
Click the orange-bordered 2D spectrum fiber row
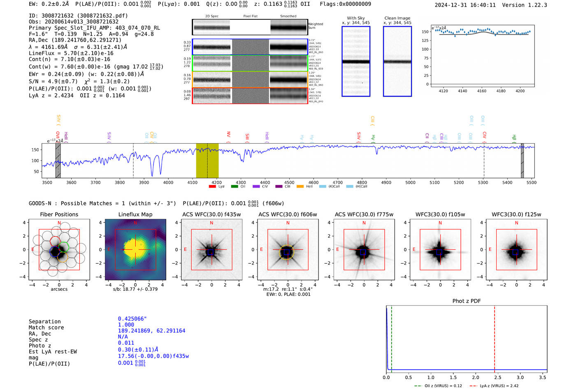[x=250, y=79]
